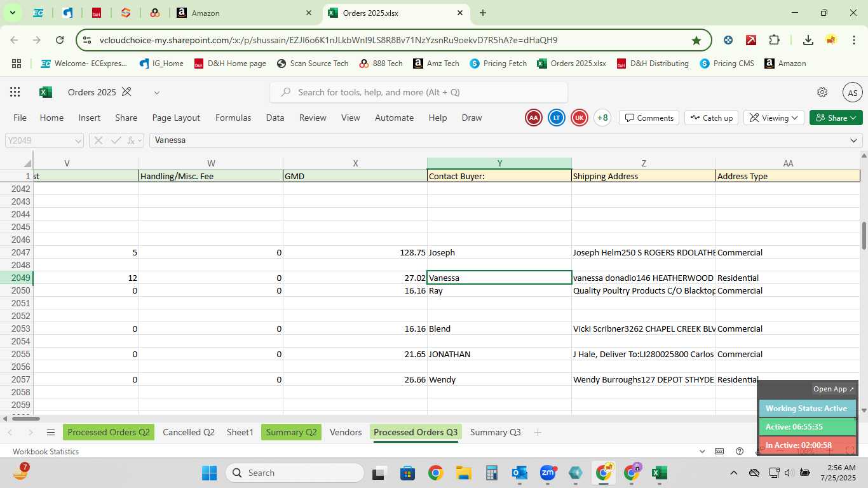868x488 pixels.
Task: Open the D&H Home page bookmark
Action: click(230, 64)
